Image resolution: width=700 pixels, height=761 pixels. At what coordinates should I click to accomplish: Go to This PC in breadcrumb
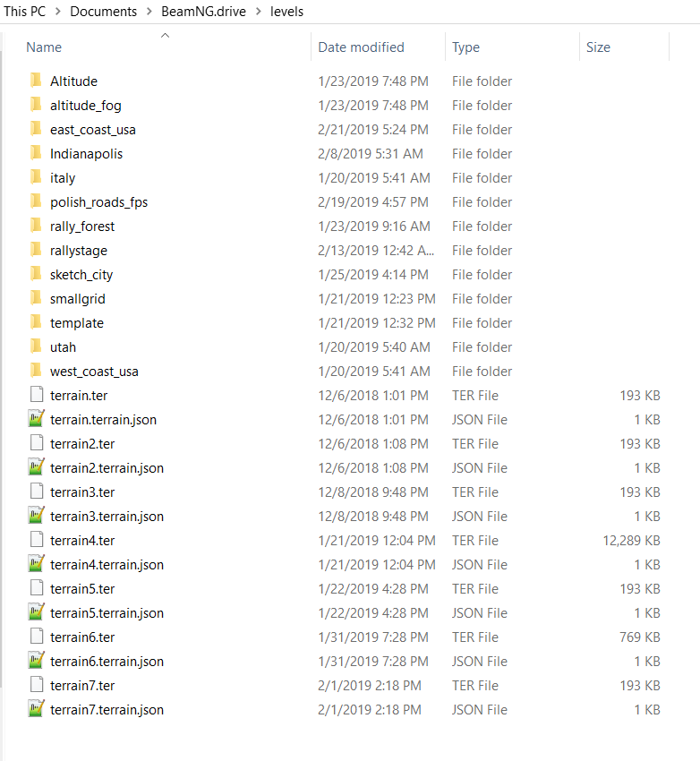pyautogui.click(x=24, y=11)
